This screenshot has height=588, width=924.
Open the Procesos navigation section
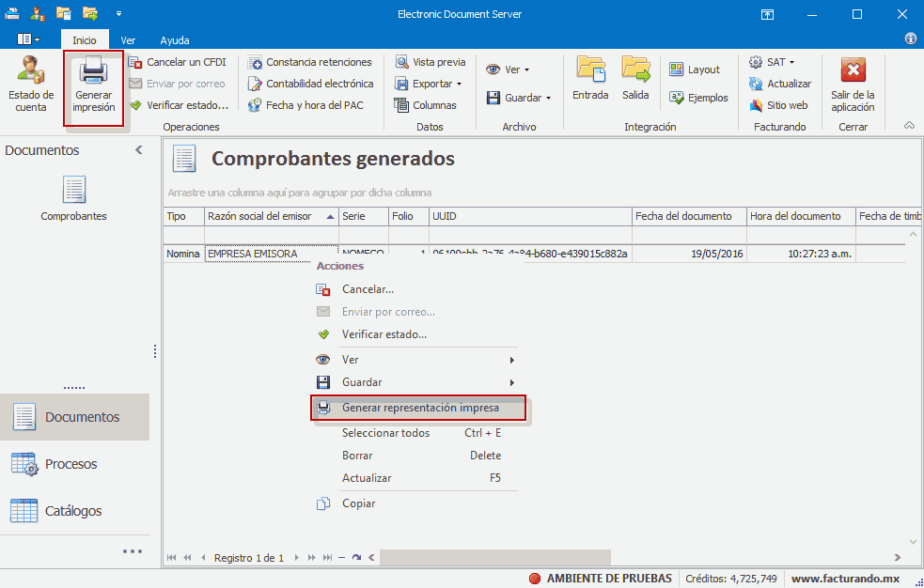coord(70,464)
